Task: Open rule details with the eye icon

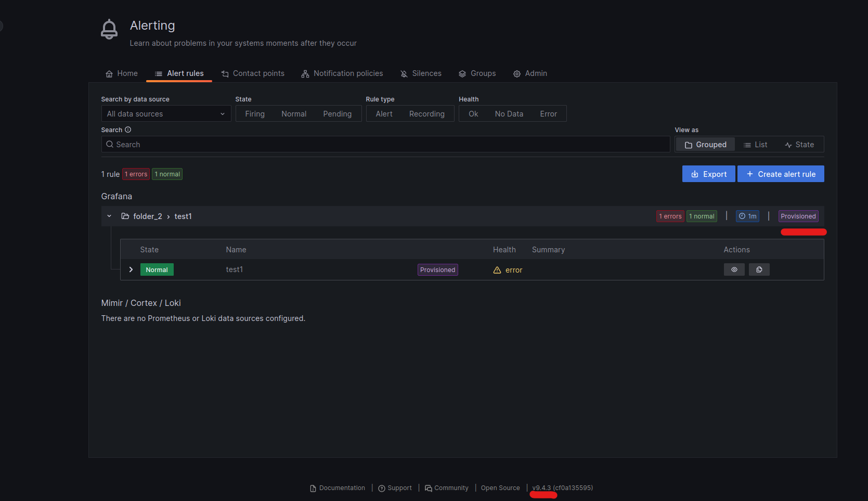Action: tap(734, 269)
